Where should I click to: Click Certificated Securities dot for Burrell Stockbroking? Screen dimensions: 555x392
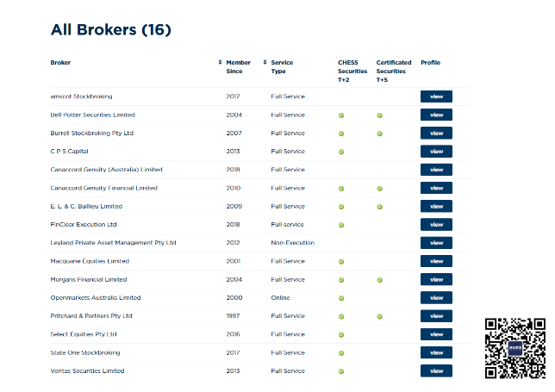[x=379, y=134]
